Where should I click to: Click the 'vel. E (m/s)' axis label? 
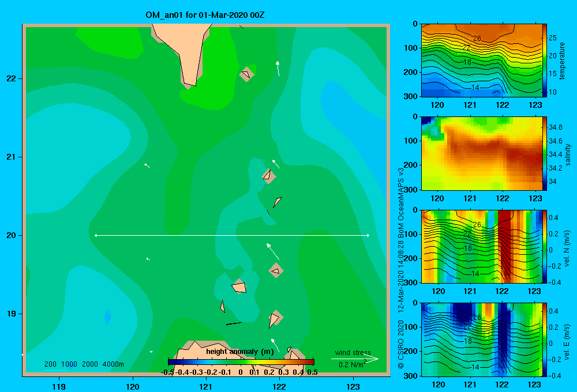[x=567, y=342]
